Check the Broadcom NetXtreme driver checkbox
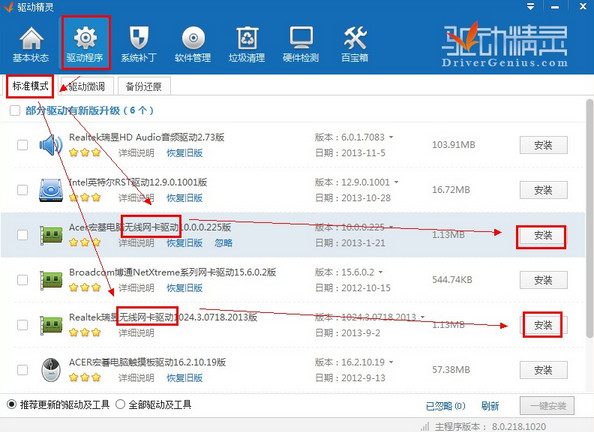 tap(22, 280)
